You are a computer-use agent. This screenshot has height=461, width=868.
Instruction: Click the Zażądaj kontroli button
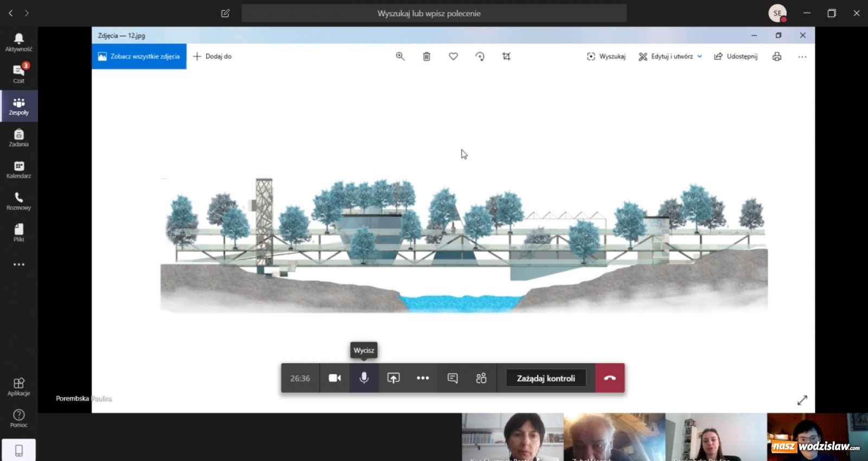[546, 378]
